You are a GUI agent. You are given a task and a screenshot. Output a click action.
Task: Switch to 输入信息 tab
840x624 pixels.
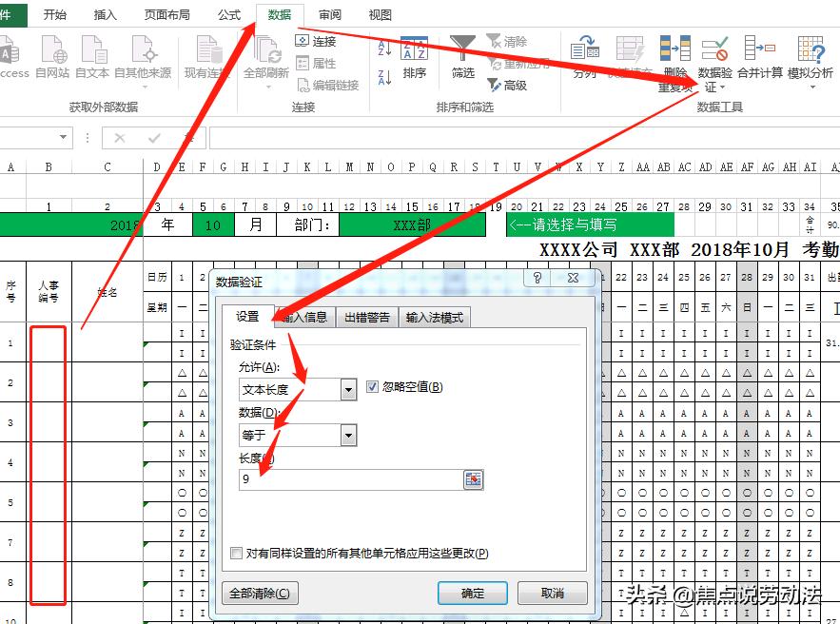click(304, 317)
